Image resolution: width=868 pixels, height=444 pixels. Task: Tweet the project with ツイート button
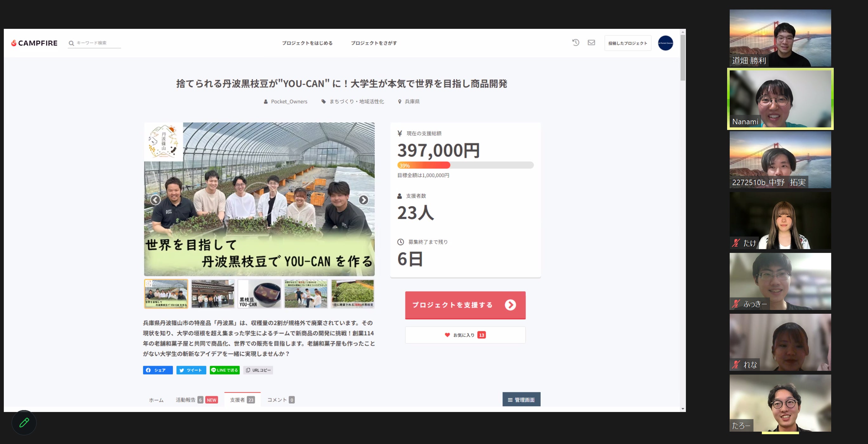click(191, 370)
